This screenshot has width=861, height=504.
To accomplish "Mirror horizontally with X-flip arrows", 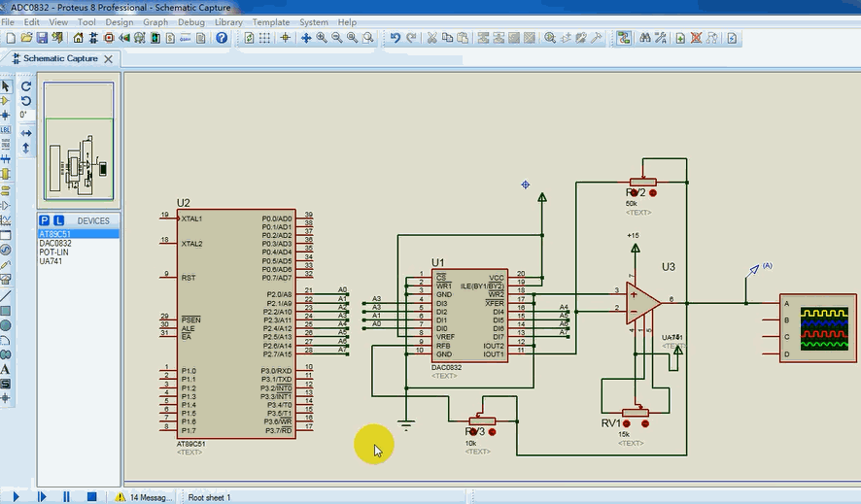I will click(x=26, y=133).
